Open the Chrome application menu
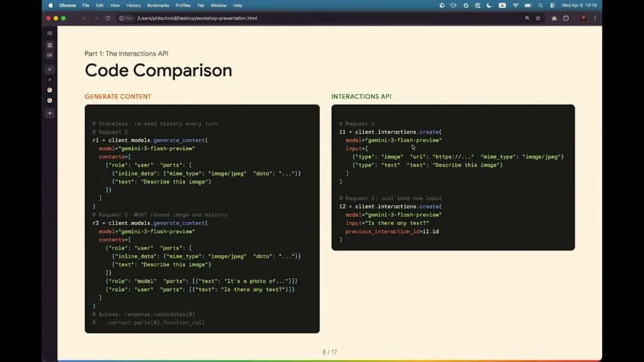Screen dimensions: 644x362 pyautogui.click(x=67, y=5)
